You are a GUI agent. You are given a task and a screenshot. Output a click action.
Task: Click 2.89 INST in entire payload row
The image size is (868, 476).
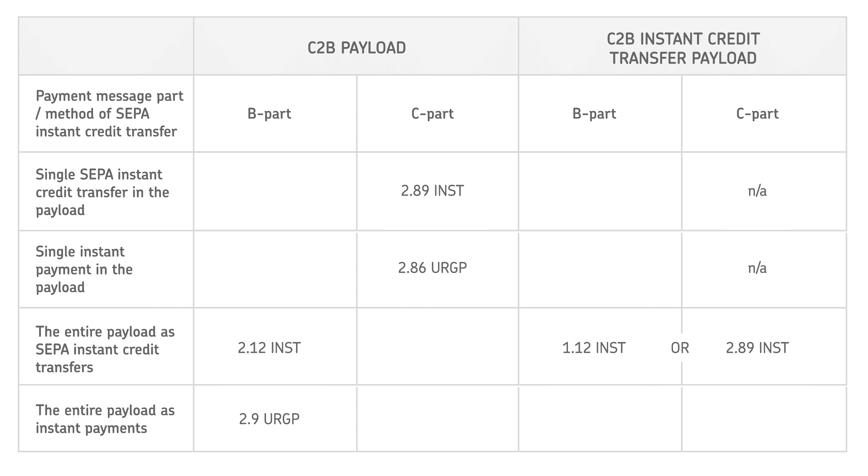tap(757, 348)
